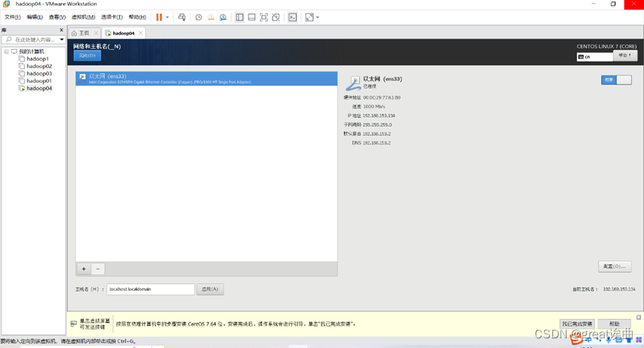This screenshot has width=644, height=348.
Task: Click the 1000 Mb/s speed value
Action: [374, 106]
